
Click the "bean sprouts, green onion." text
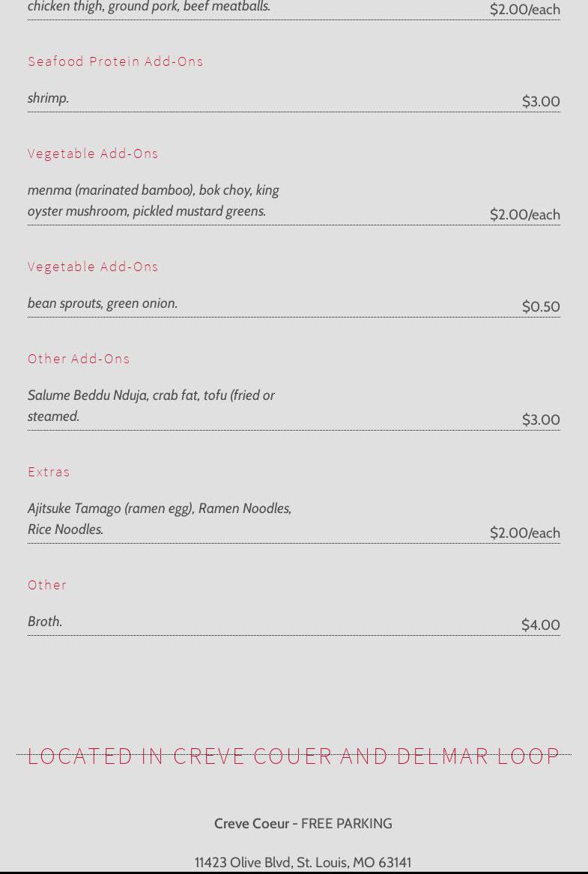coord(103,303)
